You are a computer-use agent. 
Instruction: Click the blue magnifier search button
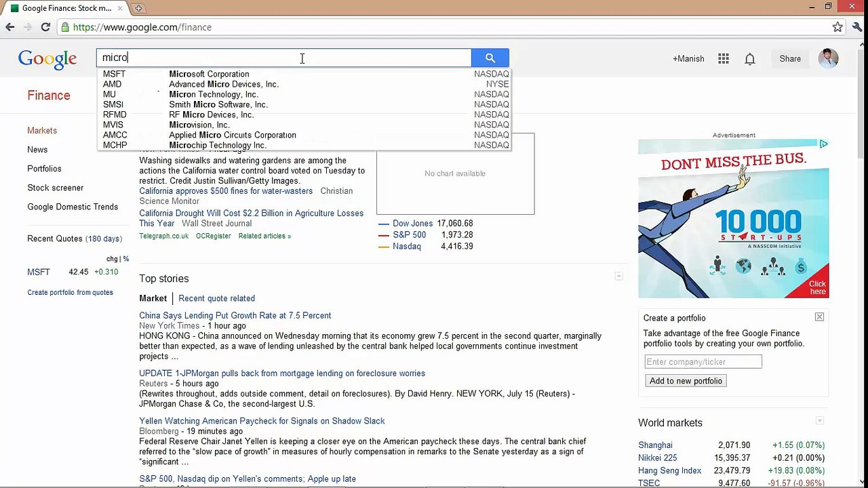pos(490,58)
